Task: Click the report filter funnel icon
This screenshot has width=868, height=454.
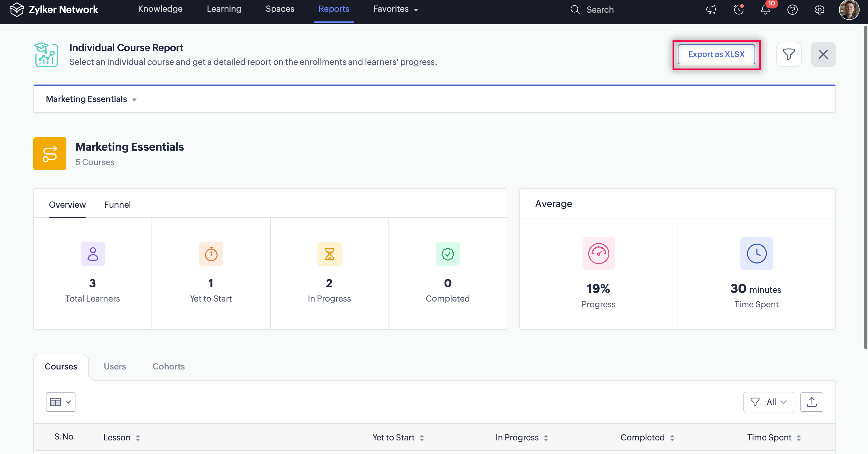Action: (789, 54)
